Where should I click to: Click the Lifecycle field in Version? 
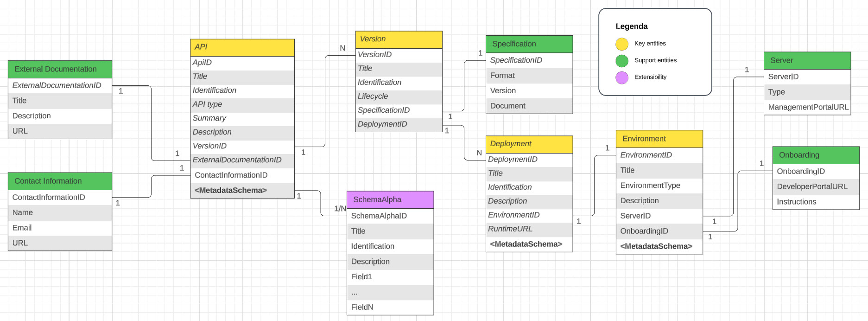(x=373, y=96)
